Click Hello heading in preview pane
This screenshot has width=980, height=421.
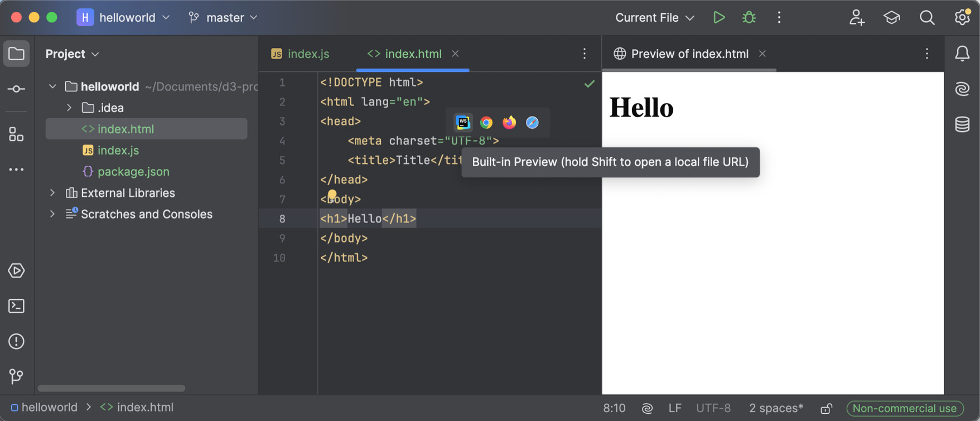pyautogui.click(x=641, y=108)
